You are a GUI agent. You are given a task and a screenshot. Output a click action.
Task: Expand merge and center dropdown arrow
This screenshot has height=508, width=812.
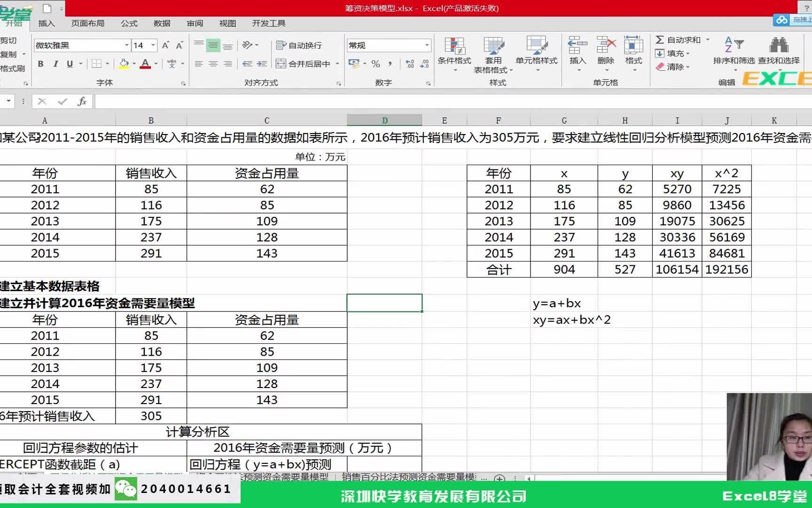(x=337, y=64)
